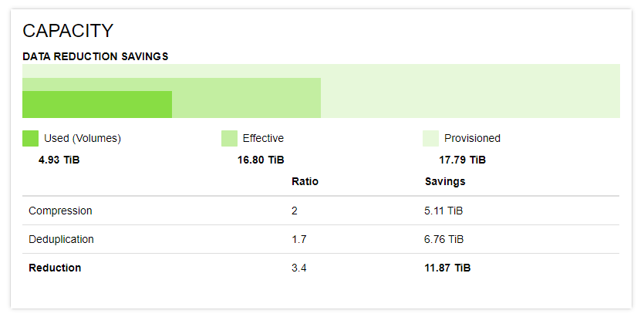Click the CAPACITY heading
Image resolution: width=644 pixels, height=317 pixels.
pos(68,31)
